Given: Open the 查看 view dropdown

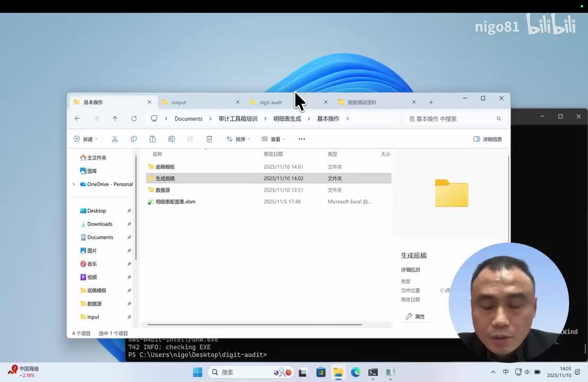Looking at the screenshot, I should click(273, 139).
